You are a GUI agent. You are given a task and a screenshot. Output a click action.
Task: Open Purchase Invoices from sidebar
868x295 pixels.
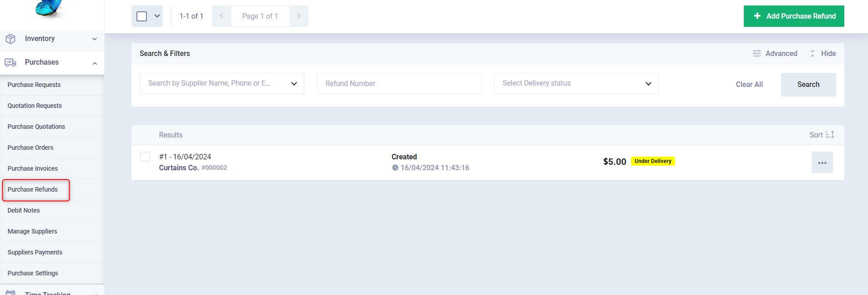point(33,168)
